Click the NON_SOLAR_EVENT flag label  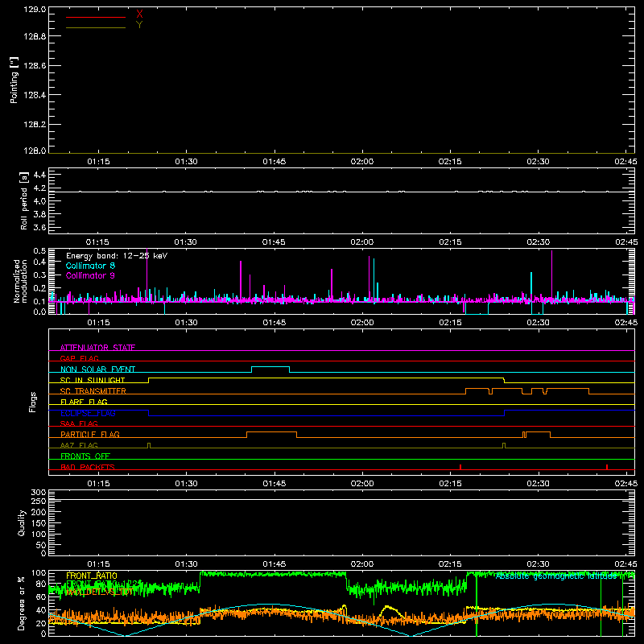[97, 369]
